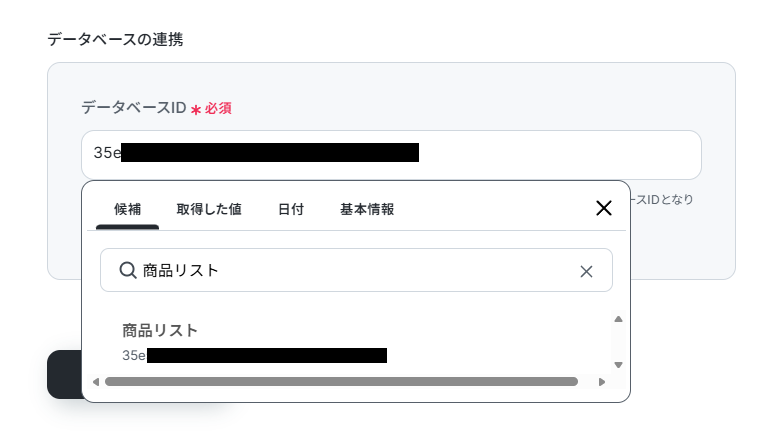780x432 pixels.
Task: Click the horizontal scrollbar left arrow
Action: click(96, 382)
